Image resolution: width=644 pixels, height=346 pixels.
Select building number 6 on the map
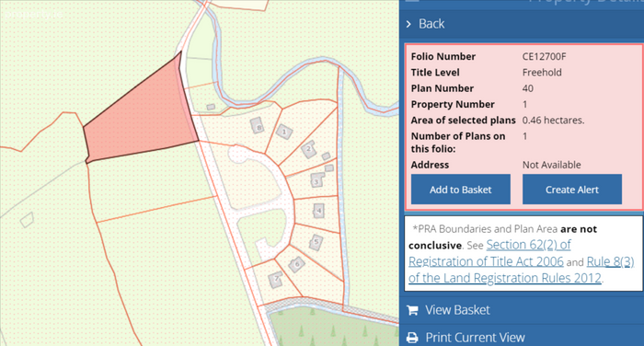296,264
